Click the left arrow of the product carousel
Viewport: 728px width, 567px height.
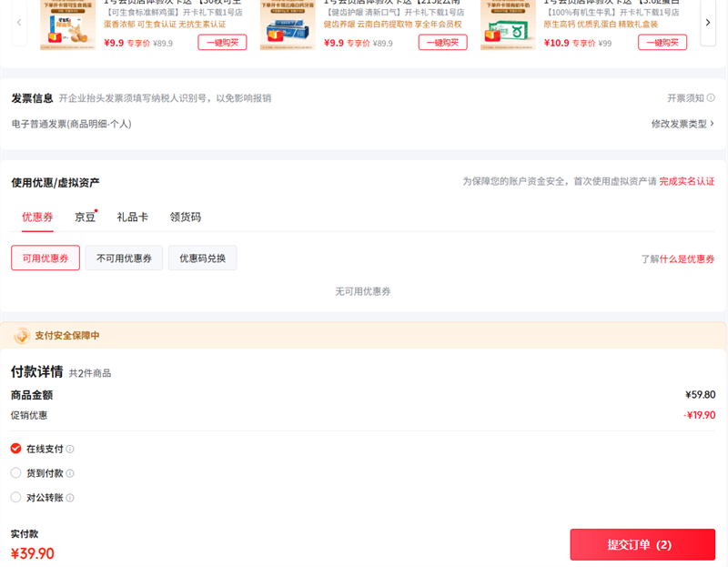coord(19,23)
